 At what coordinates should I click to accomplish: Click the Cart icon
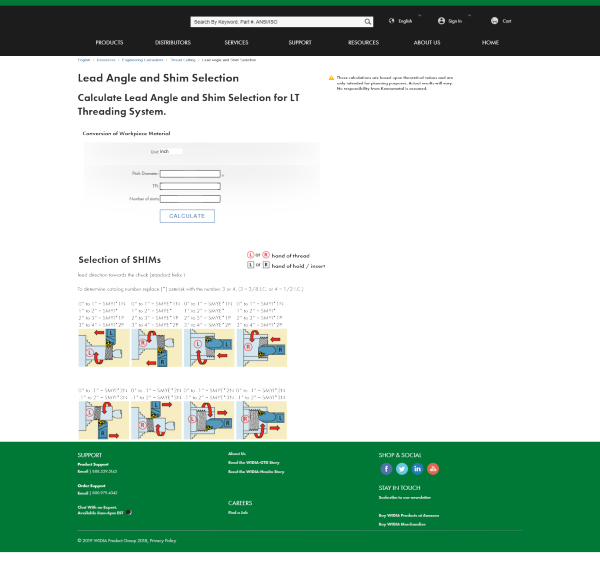point(494,21)
